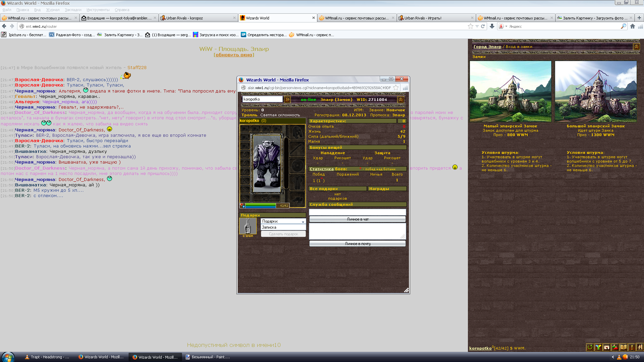Open the two-people friends icon

[x=615, y=347]
